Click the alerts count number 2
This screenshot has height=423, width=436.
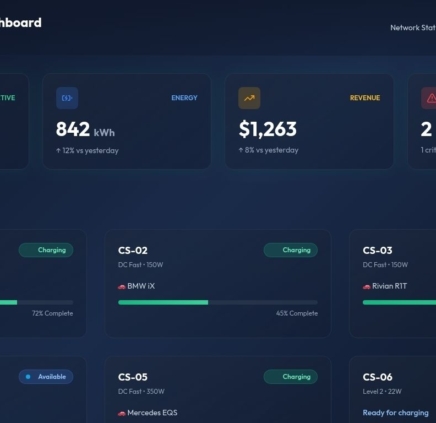pyautogui.click(x=426, y=129)
